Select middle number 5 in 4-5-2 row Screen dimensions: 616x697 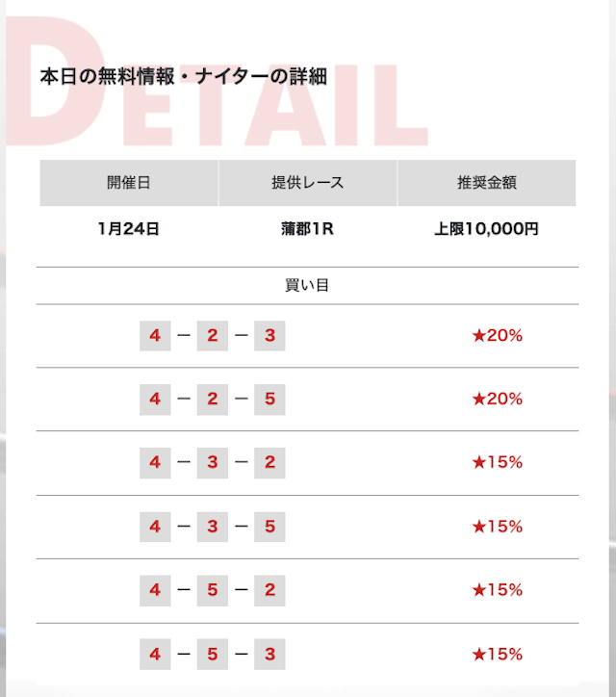click(213, 590)
